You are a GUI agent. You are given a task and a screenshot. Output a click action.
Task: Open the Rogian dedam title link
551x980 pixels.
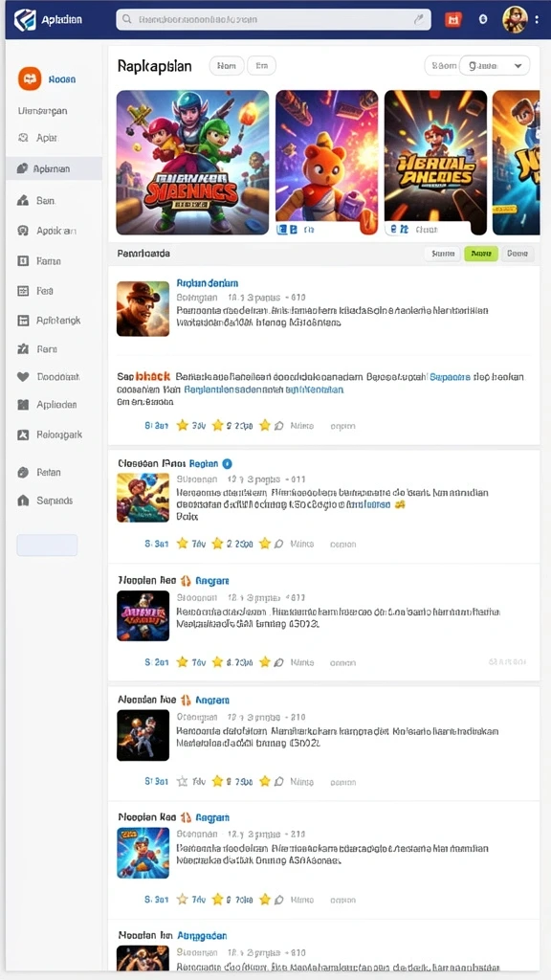(208, 283)
